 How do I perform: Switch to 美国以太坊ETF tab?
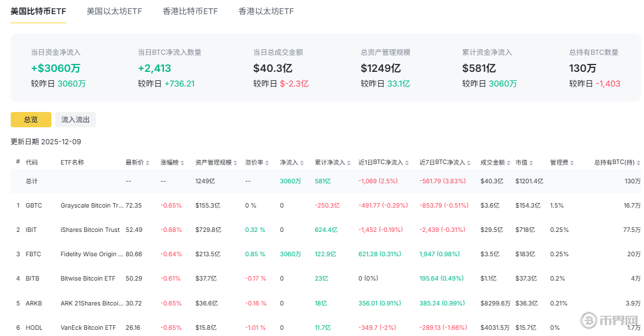click(114, 11)
